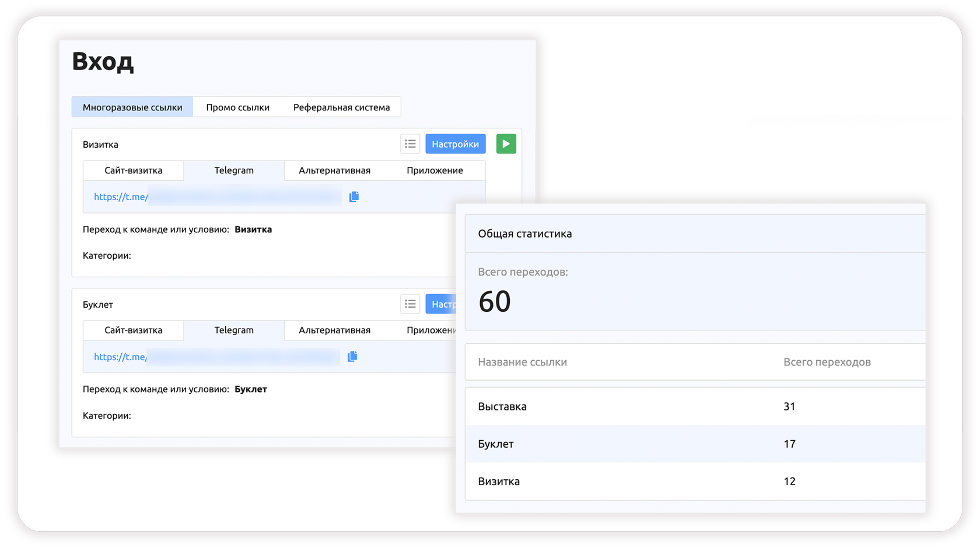Select the Реферальная система tab

tap(341, 107)
